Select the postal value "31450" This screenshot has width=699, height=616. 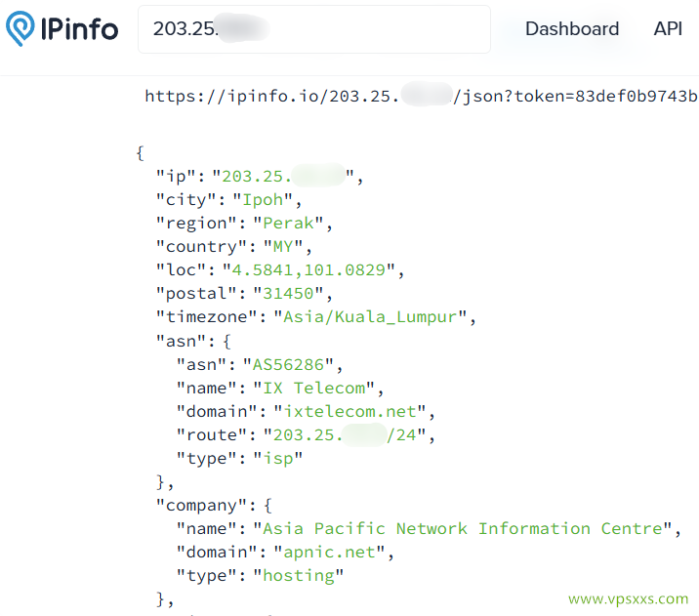click(x=288, y=294)
